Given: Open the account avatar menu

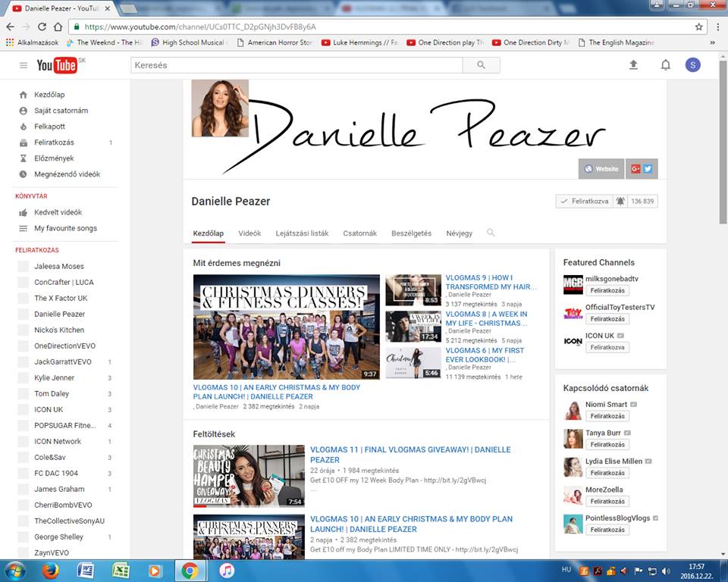Looking at the screenshot, I should [x=692, y=65].
